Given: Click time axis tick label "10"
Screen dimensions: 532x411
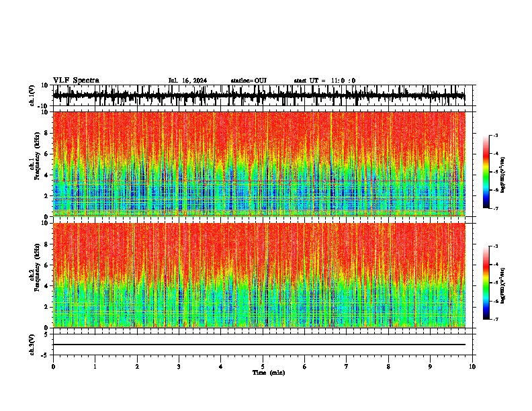Looking at the screenshot, I should click(x=472, y=367).
